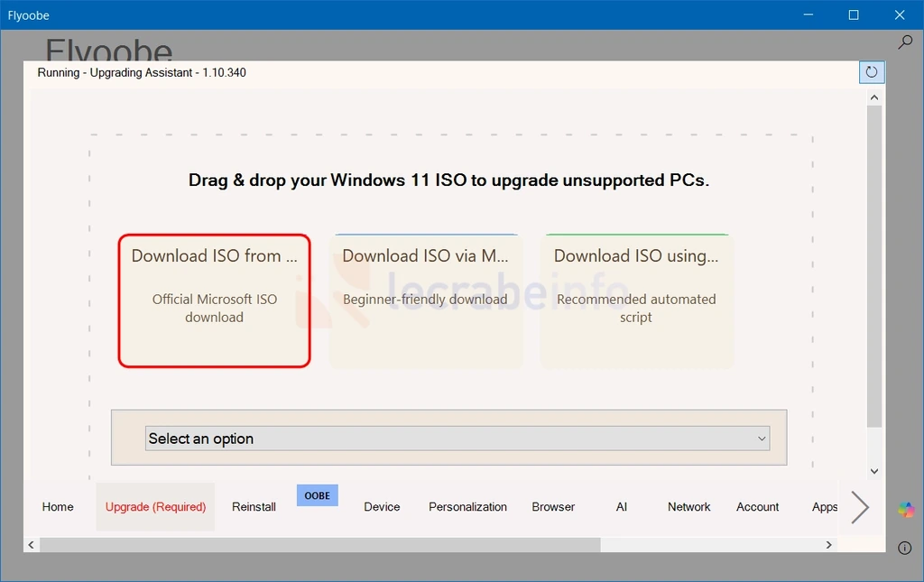Click the Drag & drop Windows 11 ISO heading
The width and height of the screenshot is (924, 582).
coord(448,180)
